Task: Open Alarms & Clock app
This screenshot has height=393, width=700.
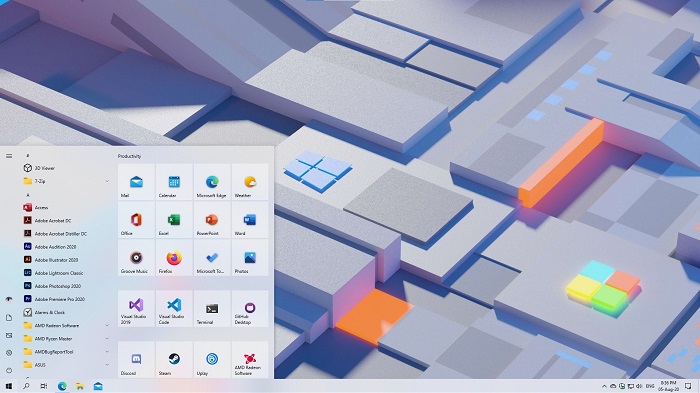Action: tap(66, 312)
